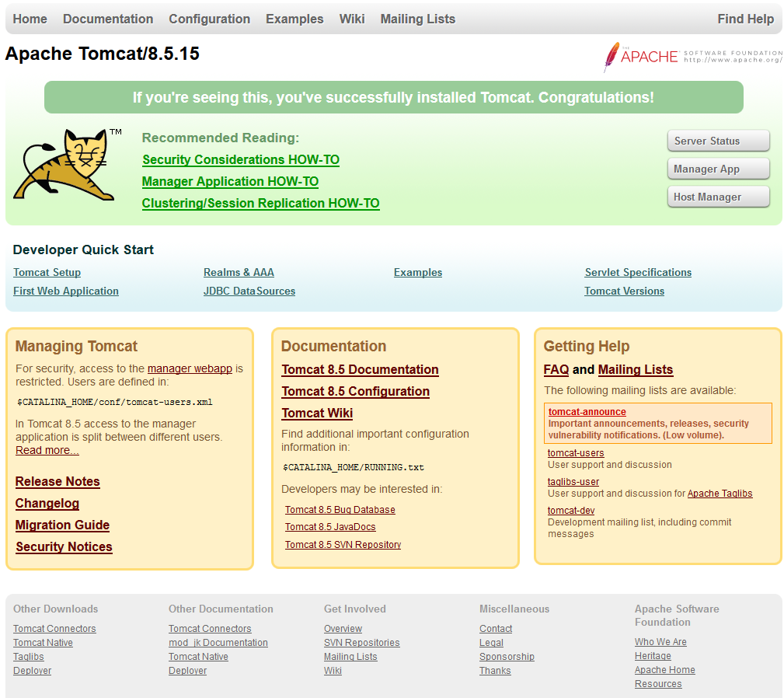Open Tomcat 8.5 SVN Repository link
784x698 pixels.
point(343,545)
